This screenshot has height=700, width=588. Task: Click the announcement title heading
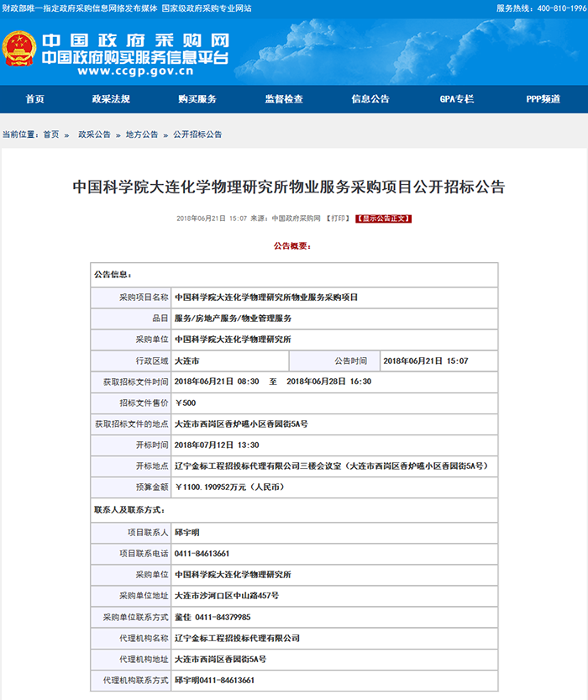293,186
